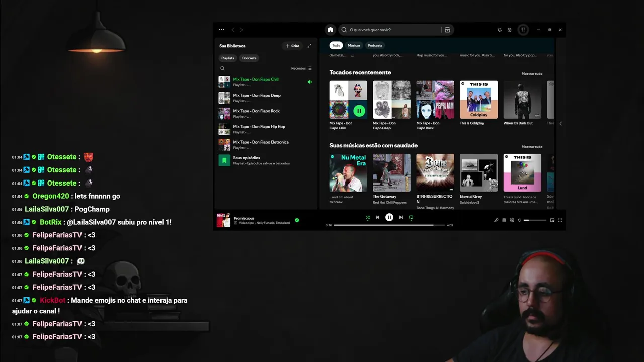
Task: Open Mix Tape - Don Fiapo Chill playlist in library
Action: point(265,82)
